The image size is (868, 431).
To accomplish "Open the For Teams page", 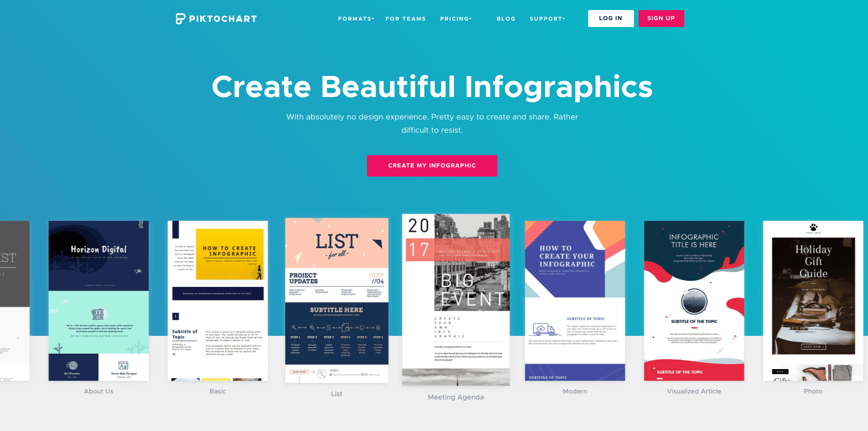I will [405, 19].
